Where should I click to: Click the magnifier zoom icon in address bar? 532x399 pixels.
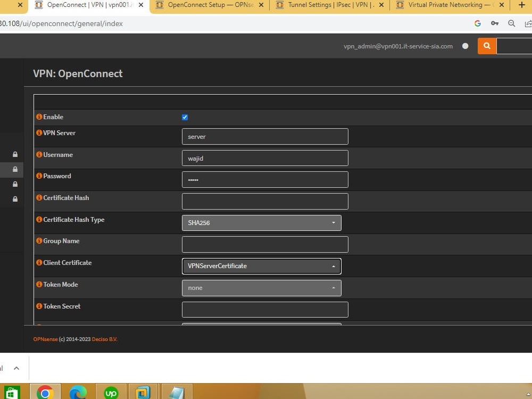(x=511, y=23)
